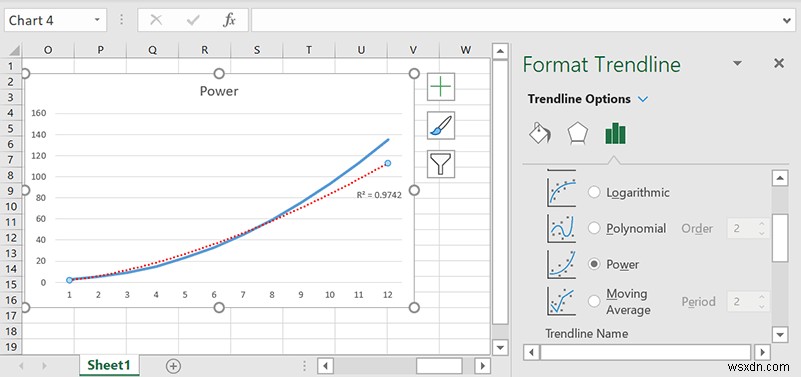Screen dimensions: 801x377
Task: Click the Insert Function fx icon
Action: pos(229,20)
